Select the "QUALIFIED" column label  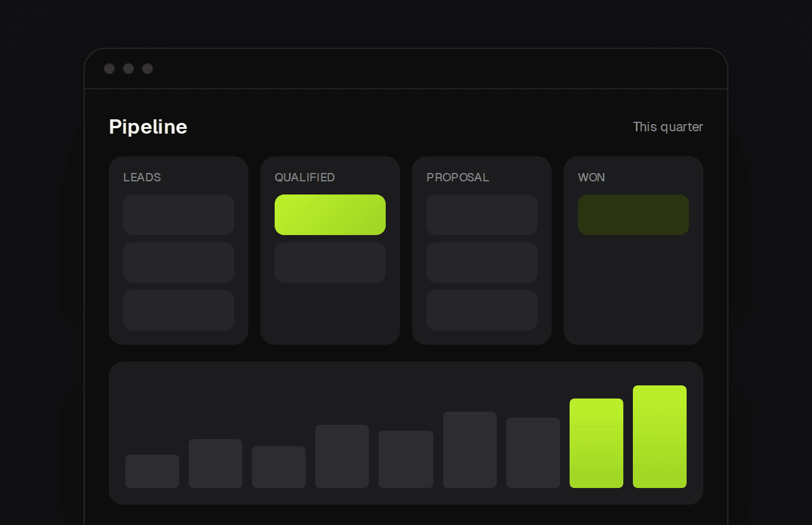(x=304, y=177)
